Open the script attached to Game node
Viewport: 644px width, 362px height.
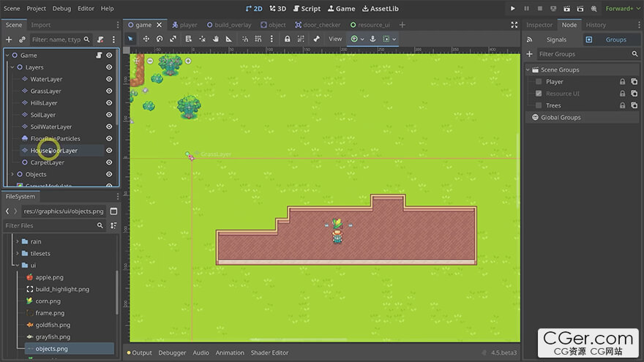(99, 56)
